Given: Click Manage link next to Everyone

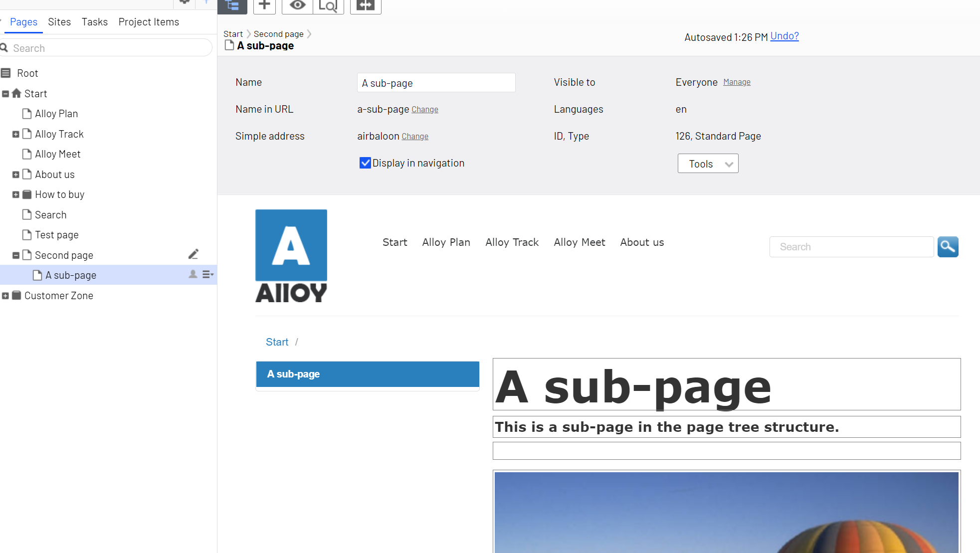Looking at the screenshot, I should coord(737,82).
